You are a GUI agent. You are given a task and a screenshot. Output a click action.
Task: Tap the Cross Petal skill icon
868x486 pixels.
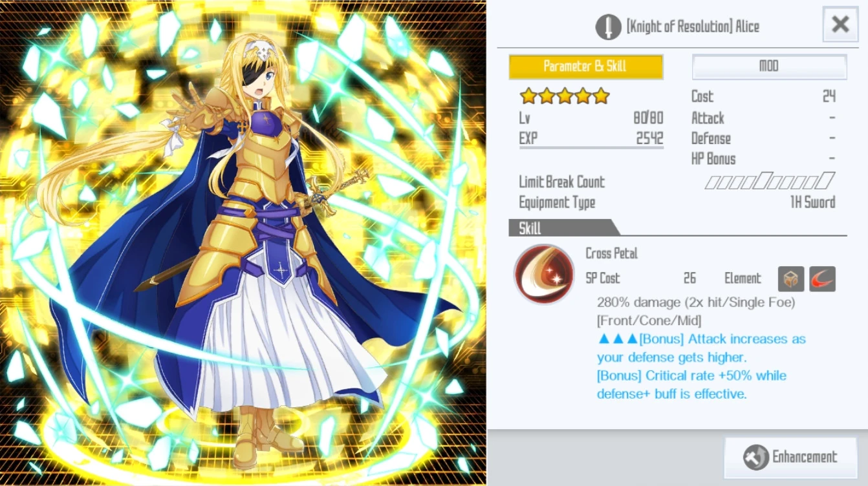coord(544,274)
